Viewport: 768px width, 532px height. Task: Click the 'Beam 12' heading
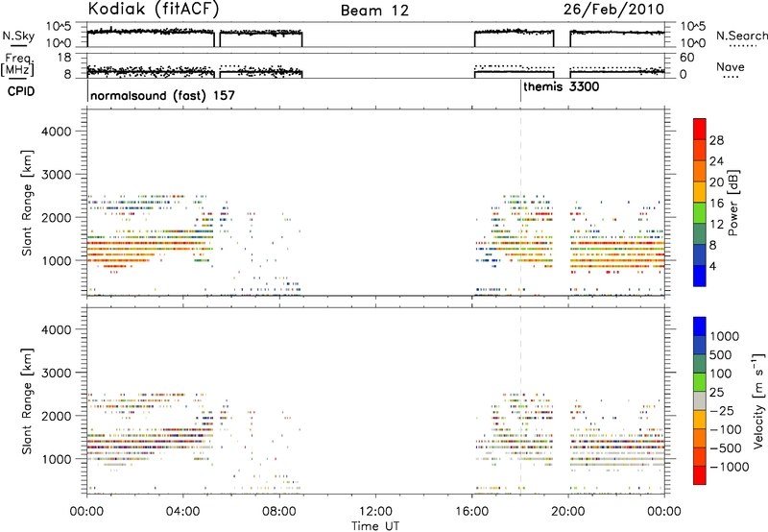point(374,11)
